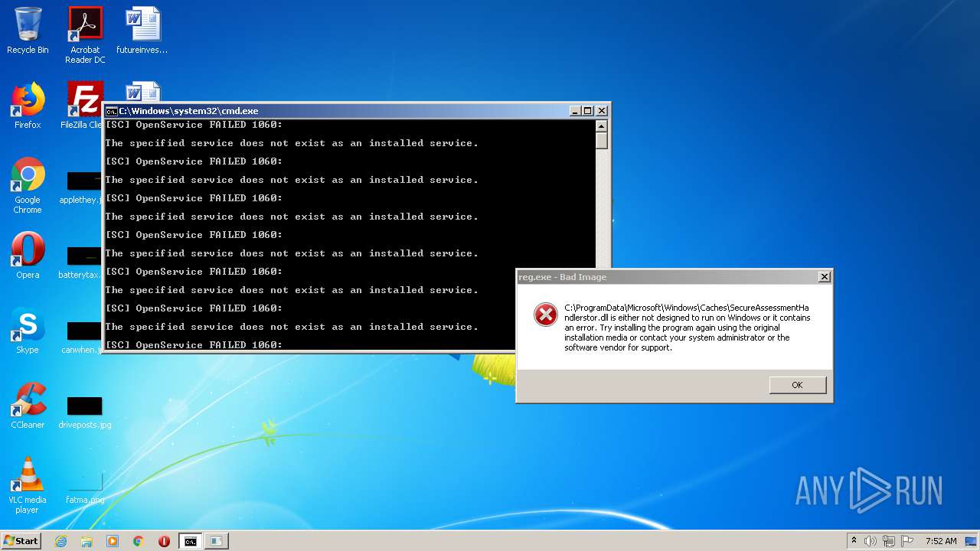This screenshot has height=551, width=980.
Task: Launch the Firefox desktop shortcut
Action: [x=28, y=106]
